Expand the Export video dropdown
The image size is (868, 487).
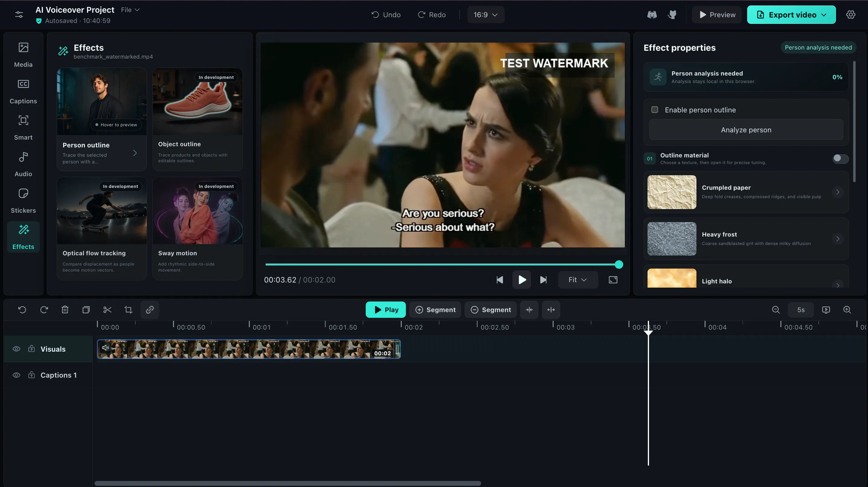click(x=824, y=15)
